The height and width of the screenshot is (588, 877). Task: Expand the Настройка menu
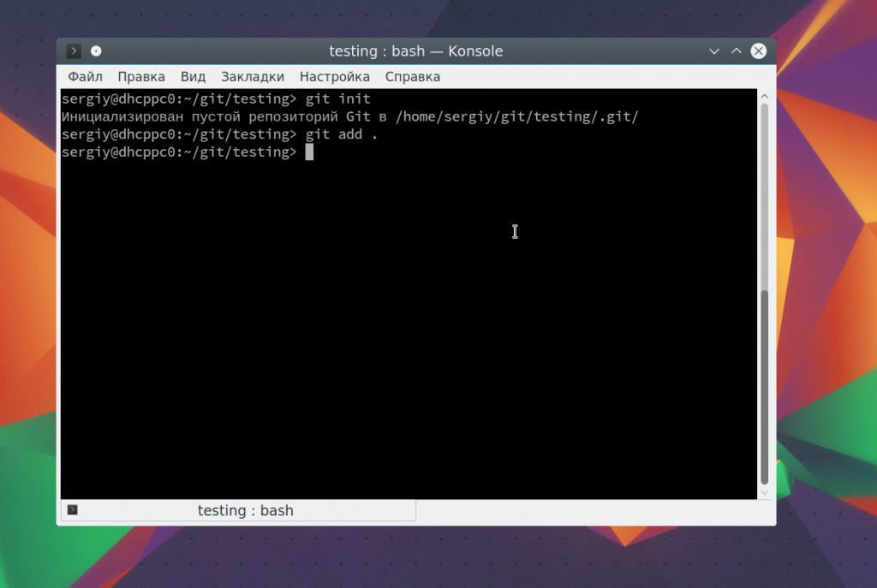tap(334, 77)
